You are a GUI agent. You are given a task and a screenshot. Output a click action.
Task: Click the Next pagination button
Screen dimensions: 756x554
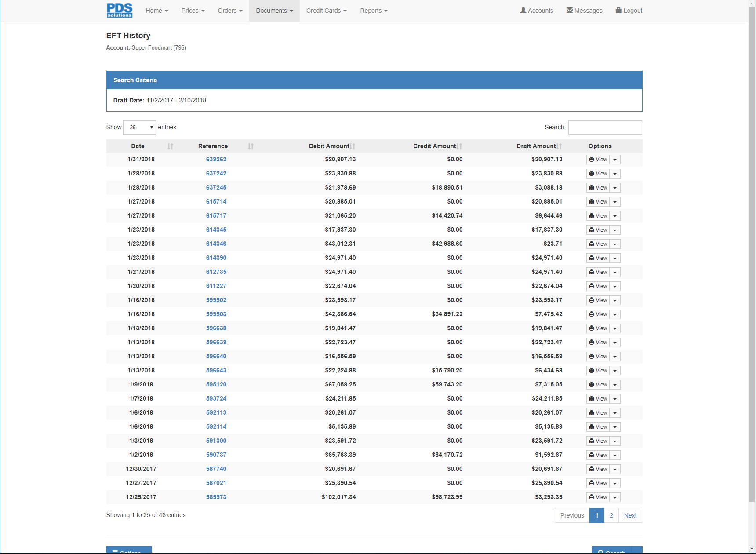(x=630, y=515)
